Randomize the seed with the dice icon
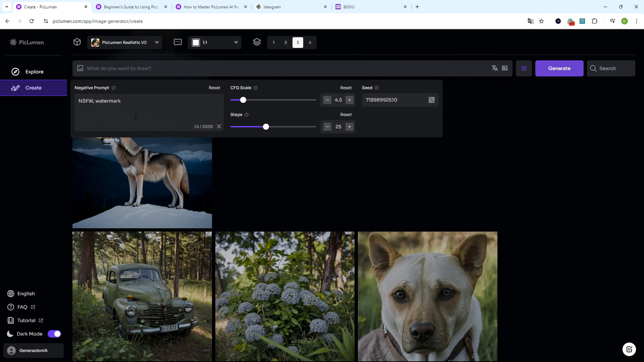644x362 pixels. (431, 100)
